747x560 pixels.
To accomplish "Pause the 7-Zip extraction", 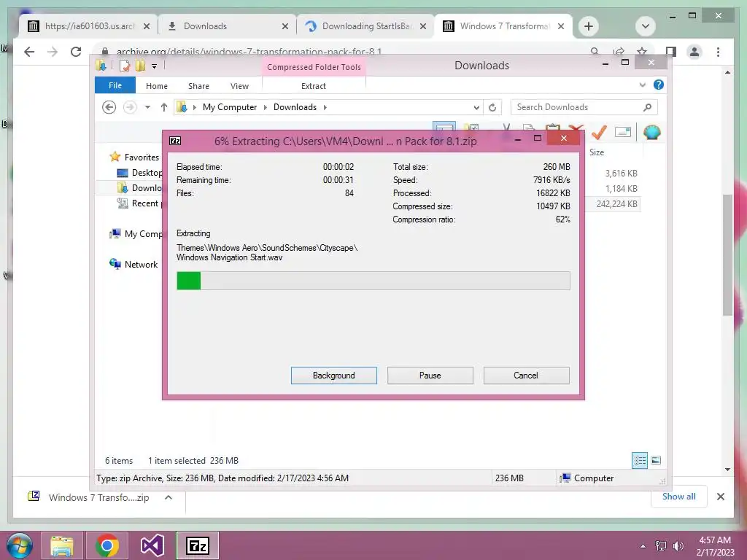I will tap(430, 376).
